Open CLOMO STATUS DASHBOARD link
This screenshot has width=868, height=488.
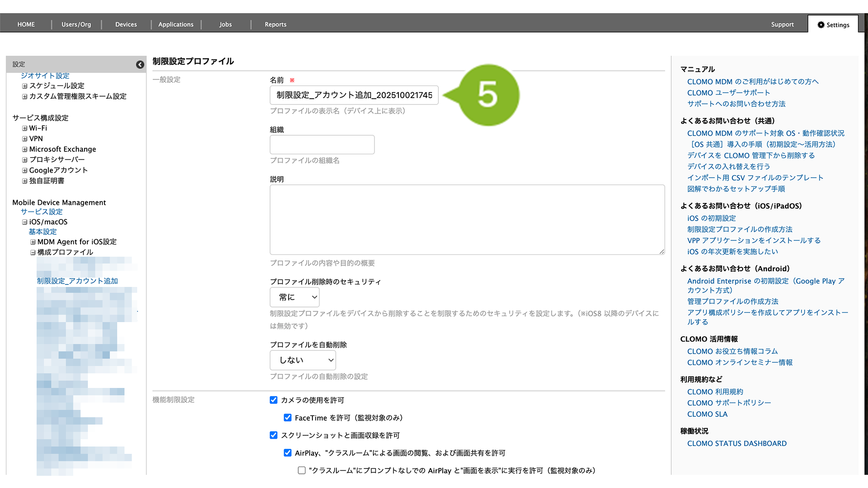tap(737, 444)
